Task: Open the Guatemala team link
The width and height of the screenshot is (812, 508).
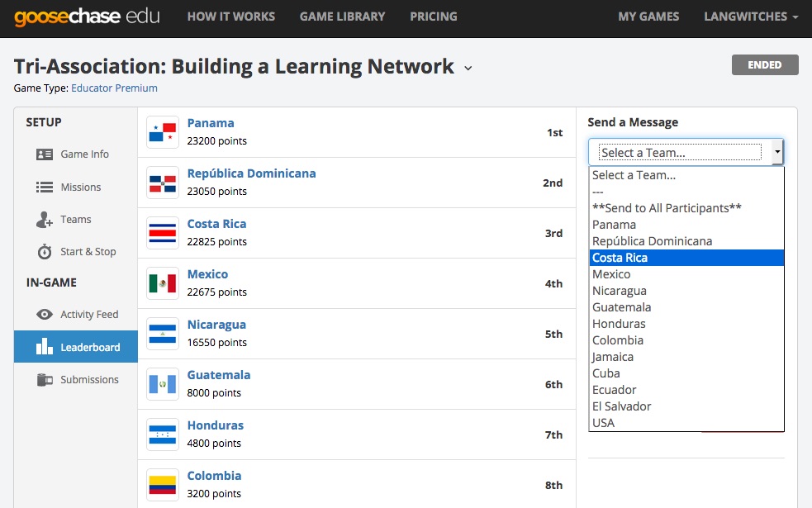Action: point(219,375)
